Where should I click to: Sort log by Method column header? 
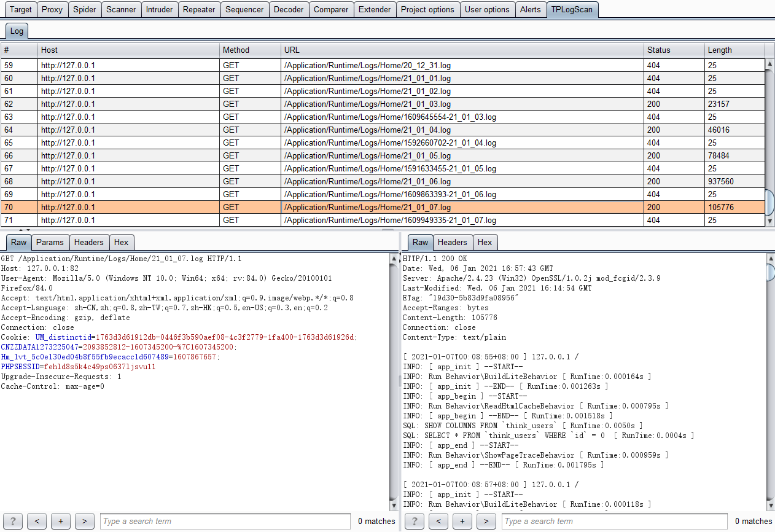click(250, 50)
